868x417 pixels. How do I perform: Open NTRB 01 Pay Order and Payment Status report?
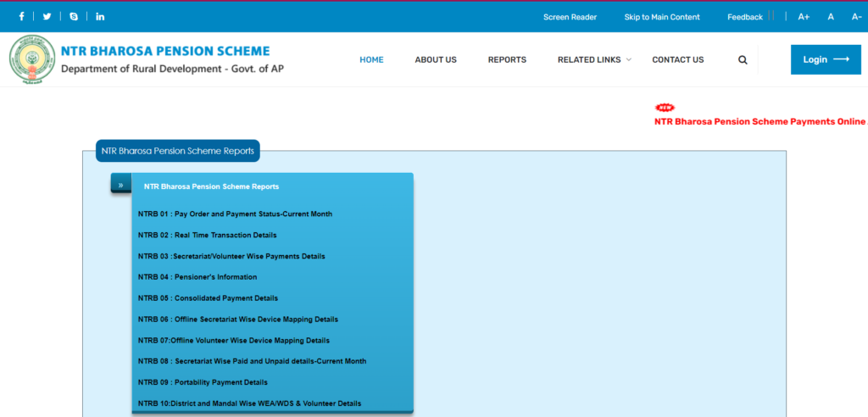236,214
